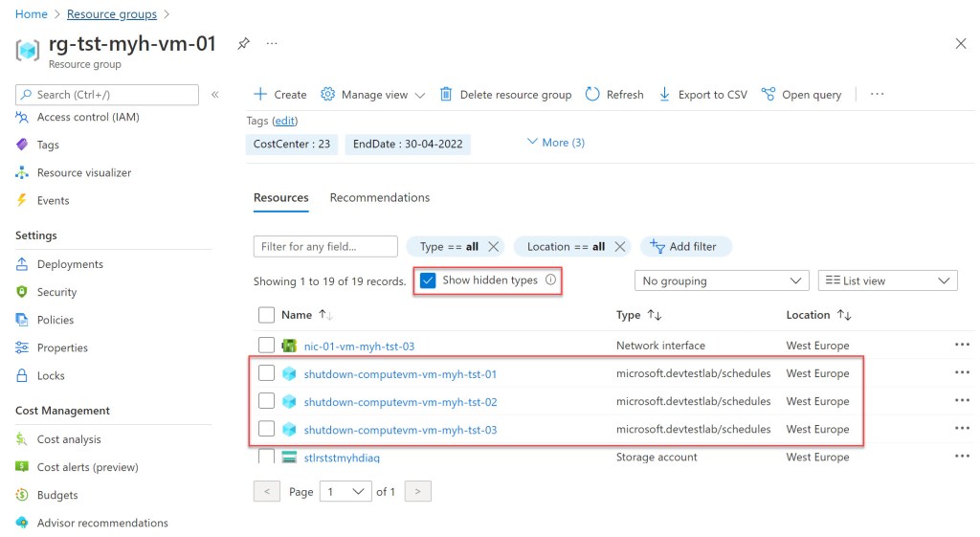The height and width of the screenshot is (537, 980).
Task: Open Resource visualizer from sidebar
Action: 83,173
